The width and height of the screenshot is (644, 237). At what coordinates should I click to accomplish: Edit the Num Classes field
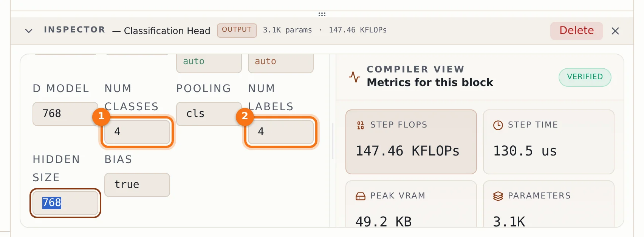(x=137, y=132)
